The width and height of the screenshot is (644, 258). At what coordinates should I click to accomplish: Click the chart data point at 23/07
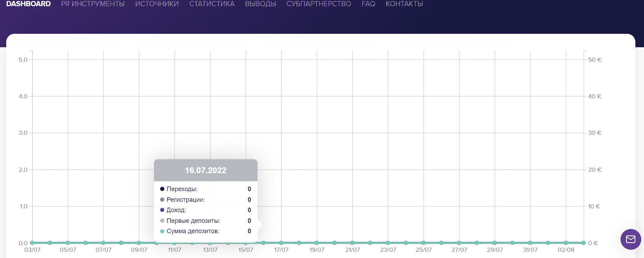point(388,243)
